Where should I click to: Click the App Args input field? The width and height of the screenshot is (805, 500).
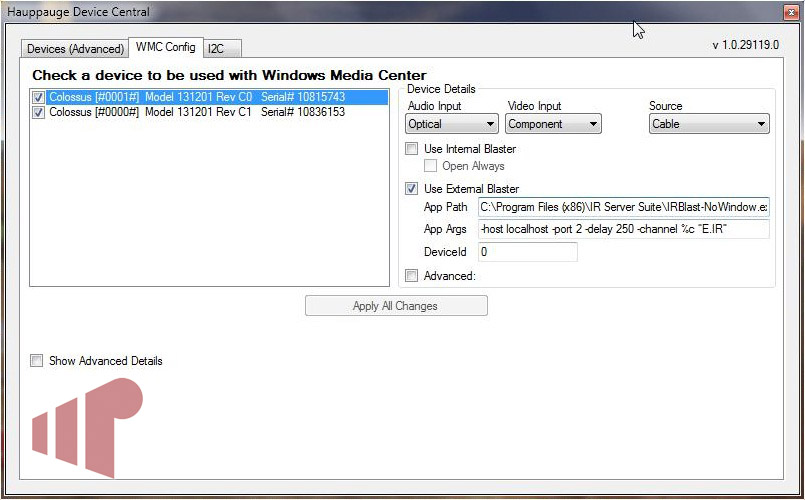coord(624,229)
